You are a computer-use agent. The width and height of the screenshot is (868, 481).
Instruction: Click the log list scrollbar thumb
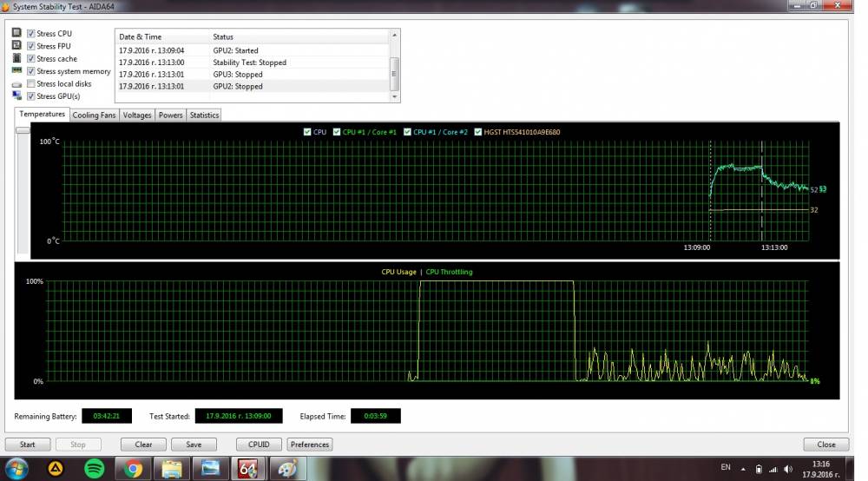[x=394, y=74]
